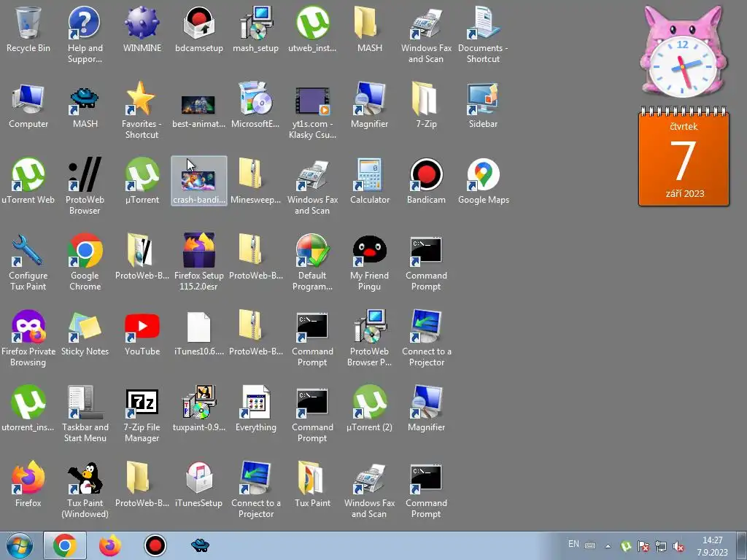
Task: Open the Action Center flag icon
Action: point(643,546)
